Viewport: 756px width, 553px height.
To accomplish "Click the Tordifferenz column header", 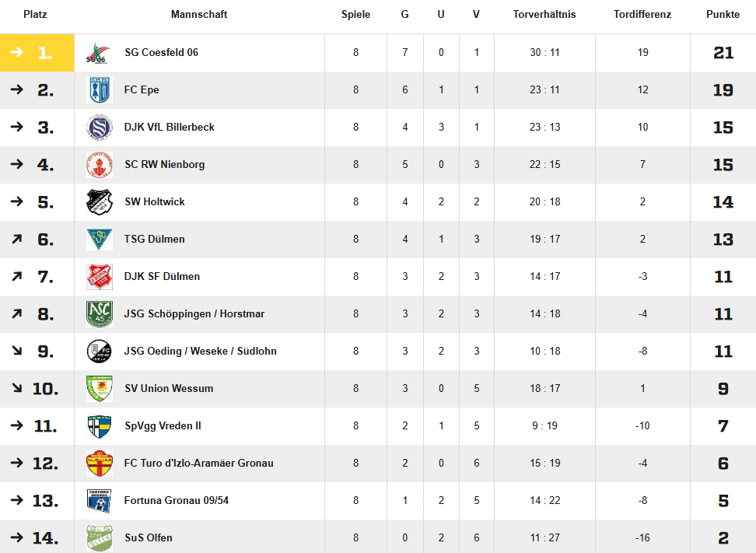I will click(642, 15).
